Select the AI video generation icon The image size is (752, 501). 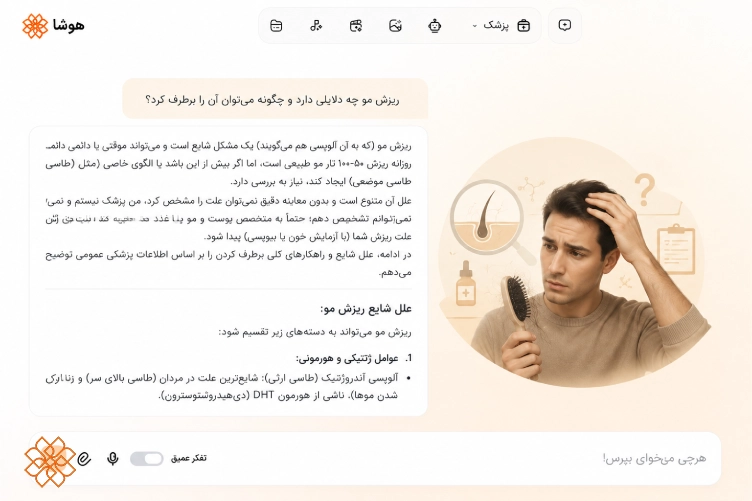pyautogui.click(x=355, y=25)
